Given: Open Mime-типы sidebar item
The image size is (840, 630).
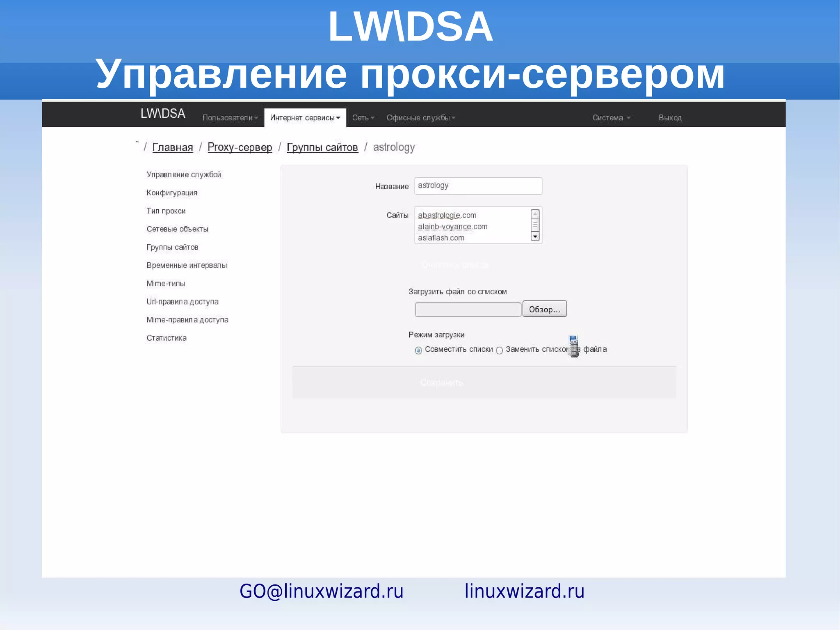Looking at the screenshot, I should tap(166, 284).
